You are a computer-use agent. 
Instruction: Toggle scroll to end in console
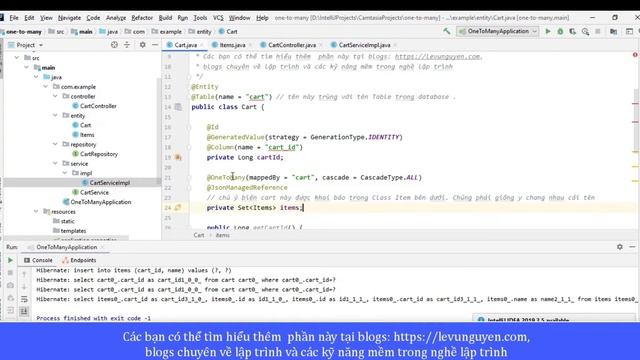(24, 311)
